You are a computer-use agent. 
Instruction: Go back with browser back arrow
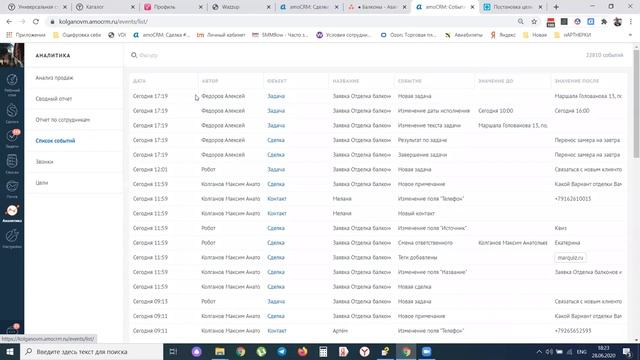pyautogui.click(x=9, y=22)
